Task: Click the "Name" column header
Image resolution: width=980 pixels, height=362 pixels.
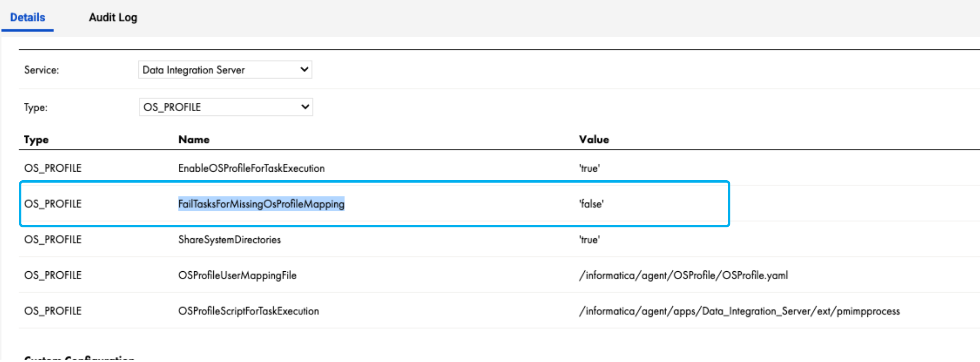Action: pos(194,139)
